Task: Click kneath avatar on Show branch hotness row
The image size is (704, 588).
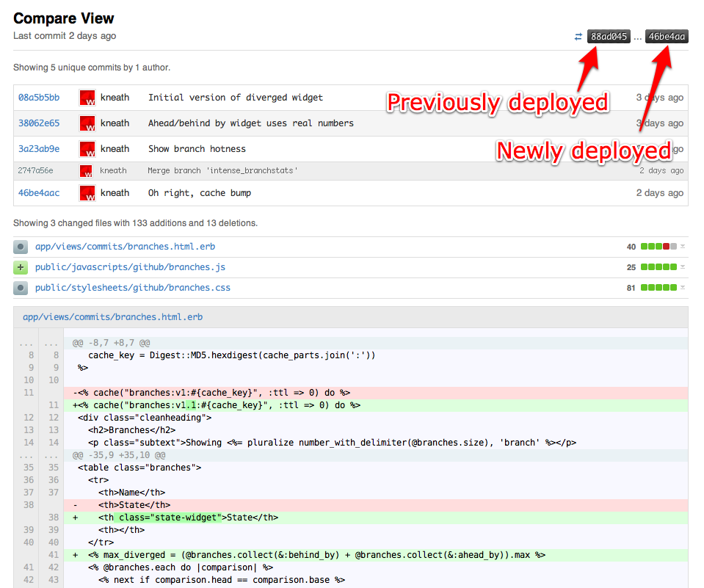Action: pyautogui.click(x=87, y=148)
